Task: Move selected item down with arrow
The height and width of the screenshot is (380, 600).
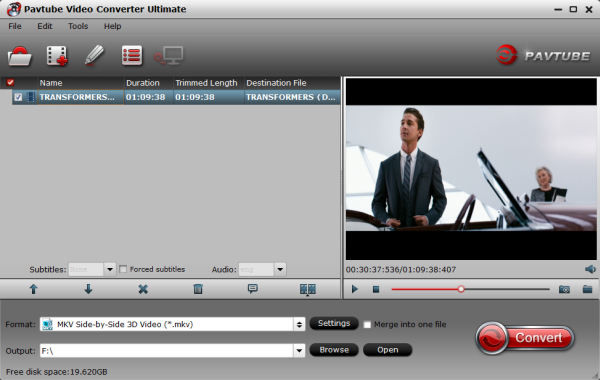Action: point(88,289)
